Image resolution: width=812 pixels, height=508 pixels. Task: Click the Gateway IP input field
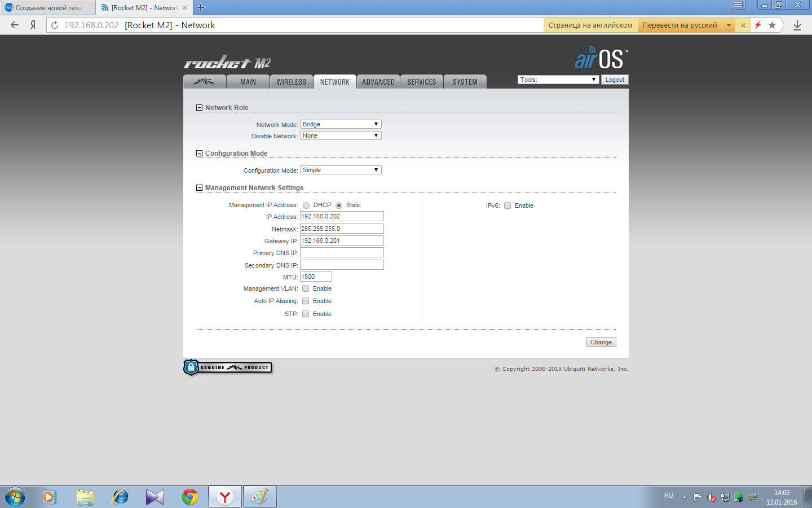click(x=342, y=240)
